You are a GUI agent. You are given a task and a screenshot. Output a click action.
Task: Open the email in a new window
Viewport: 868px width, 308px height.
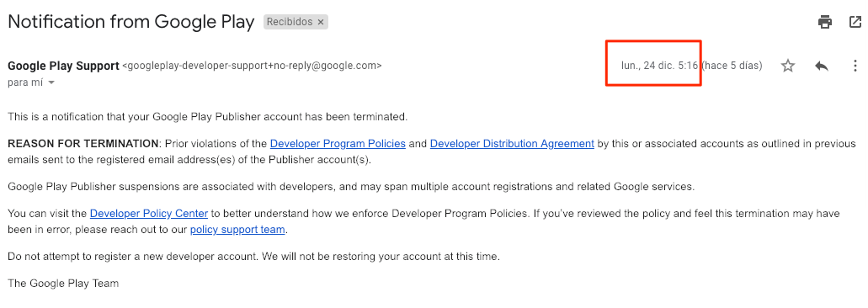point(855,22)
